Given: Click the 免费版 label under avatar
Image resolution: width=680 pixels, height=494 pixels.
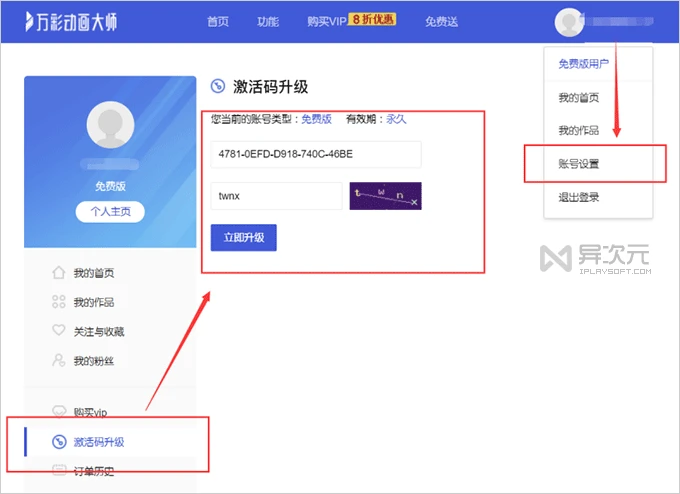Looking at the screenshot, I should 110,186.
